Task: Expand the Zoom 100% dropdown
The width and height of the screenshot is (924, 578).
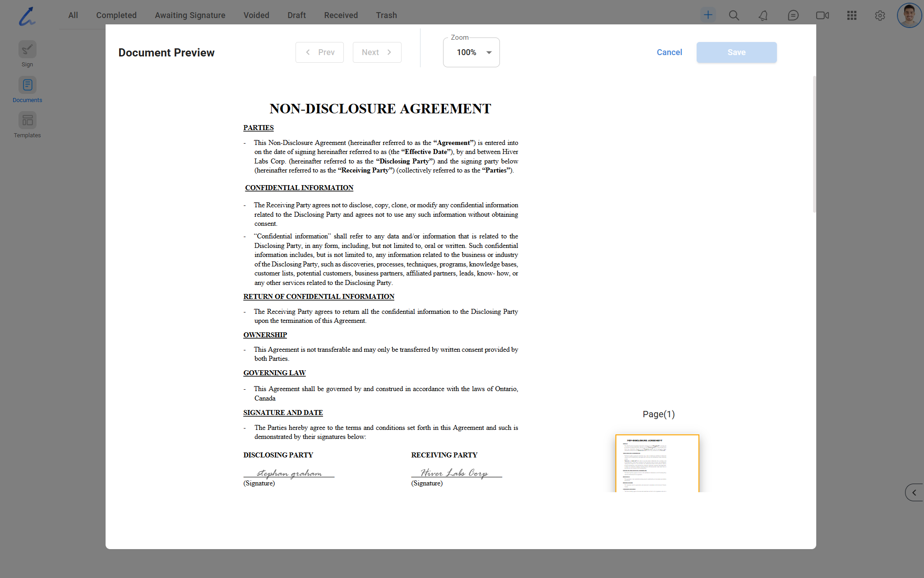Action: pyautogui.click(x=471, y=52)
